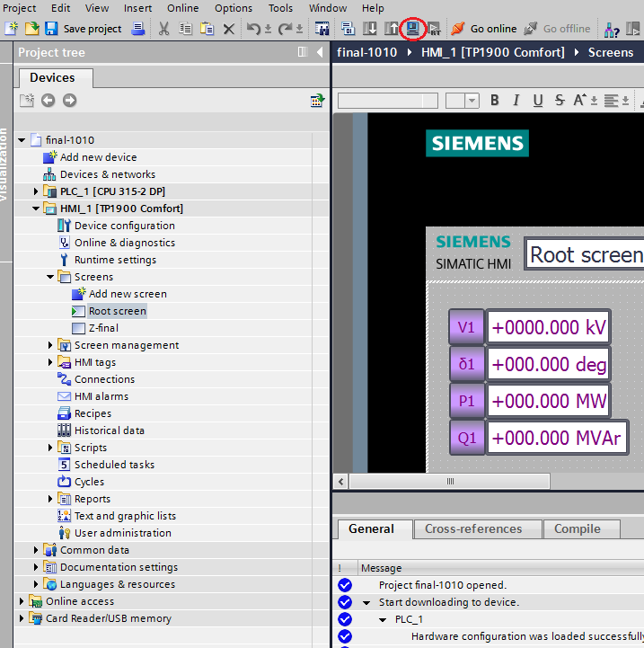Image resolution: width=644 pixels, height=648 pixels.
Task: Collapse the Project tree panel arrow
Action: pyautogui.click(x=320, y=52)
